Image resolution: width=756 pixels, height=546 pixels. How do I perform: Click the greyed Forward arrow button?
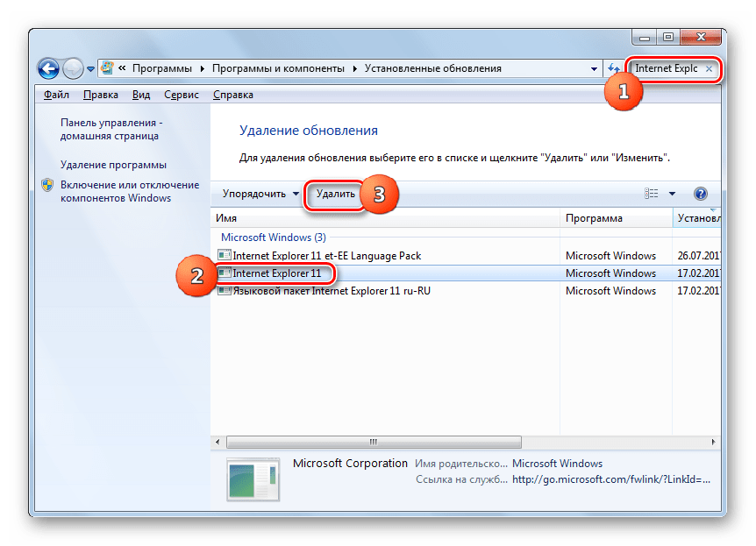(73, 68)
